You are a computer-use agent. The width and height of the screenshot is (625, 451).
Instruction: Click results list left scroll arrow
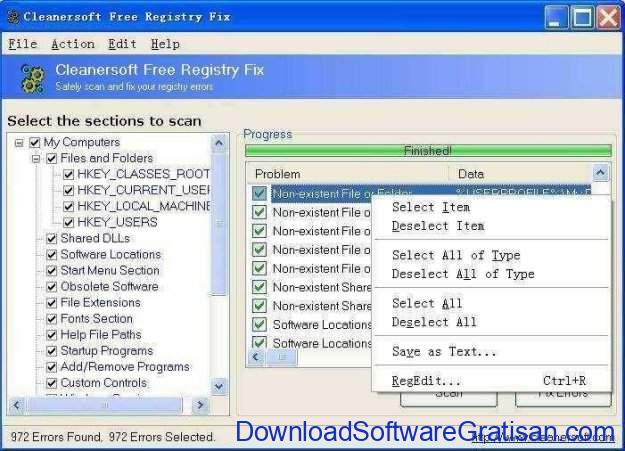(256, 357)
